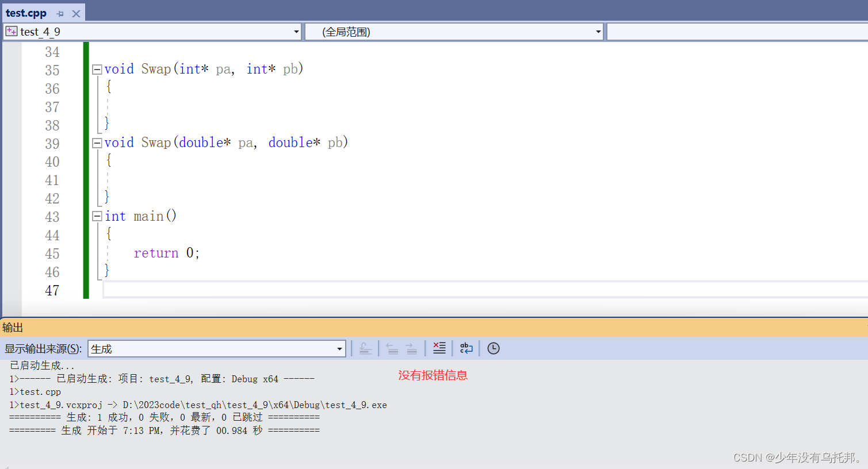868x469 pixels.
Task: Click the '已启动生成...' output line
Action: point(42,366)
